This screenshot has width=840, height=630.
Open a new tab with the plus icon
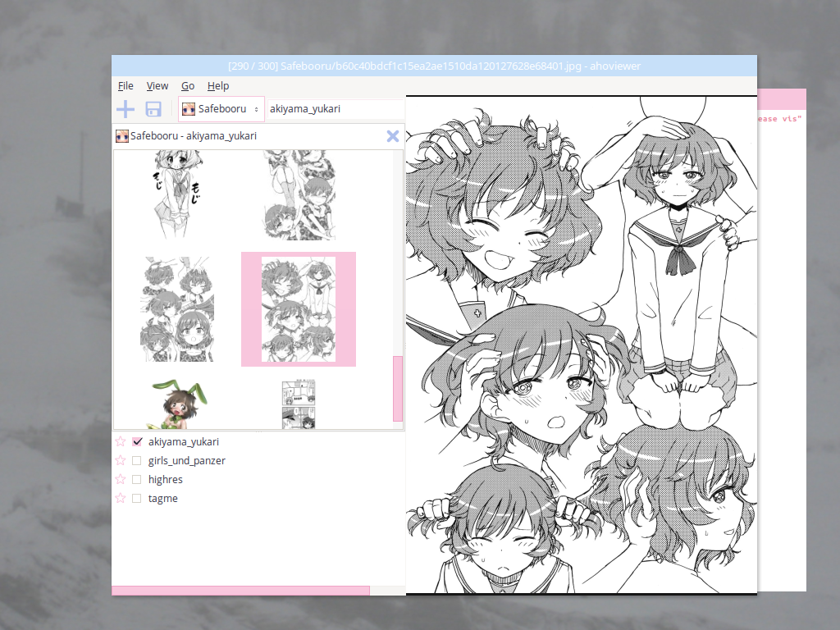pyautogui.click(x=126, y=109)
